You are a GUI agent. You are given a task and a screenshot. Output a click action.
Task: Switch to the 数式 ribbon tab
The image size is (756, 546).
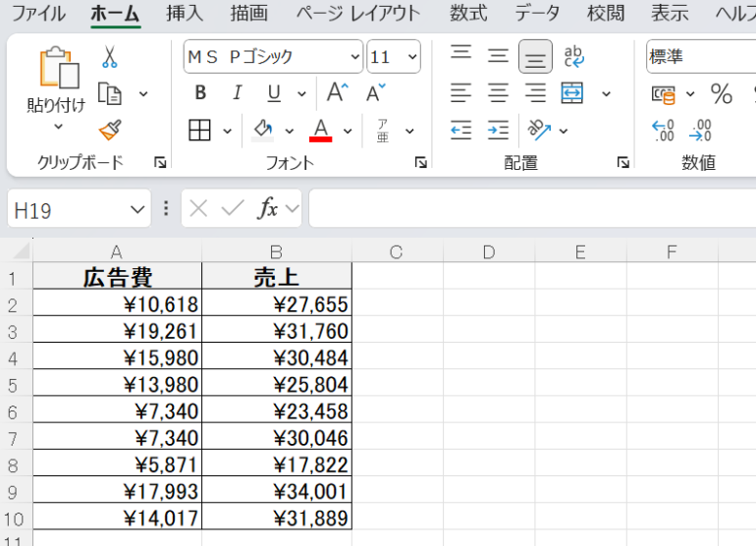[x=468, y=14]
